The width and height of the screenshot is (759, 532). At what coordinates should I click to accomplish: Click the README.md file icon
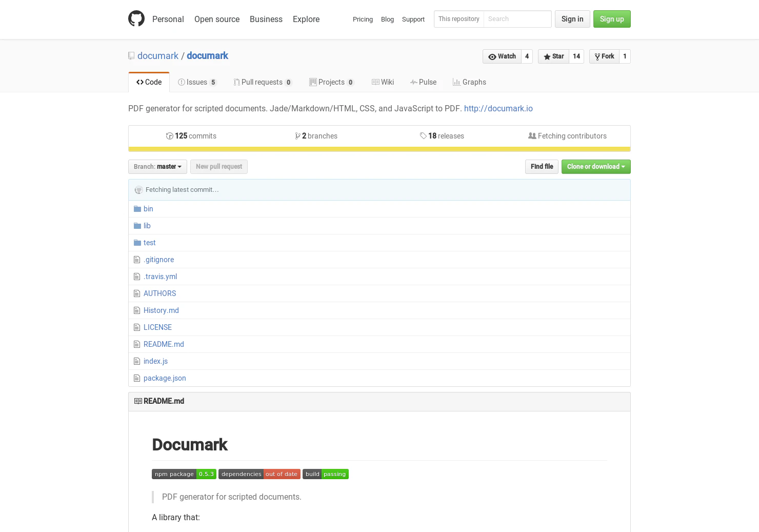[x=137, y=344]
